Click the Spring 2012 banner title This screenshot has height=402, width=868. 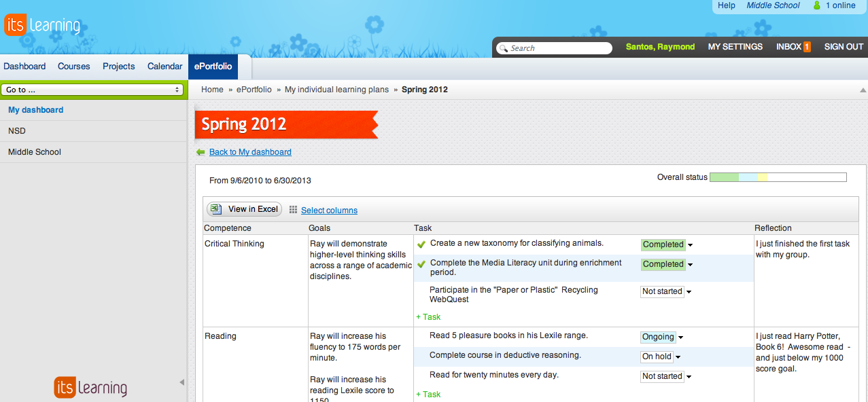pos(244,124)
